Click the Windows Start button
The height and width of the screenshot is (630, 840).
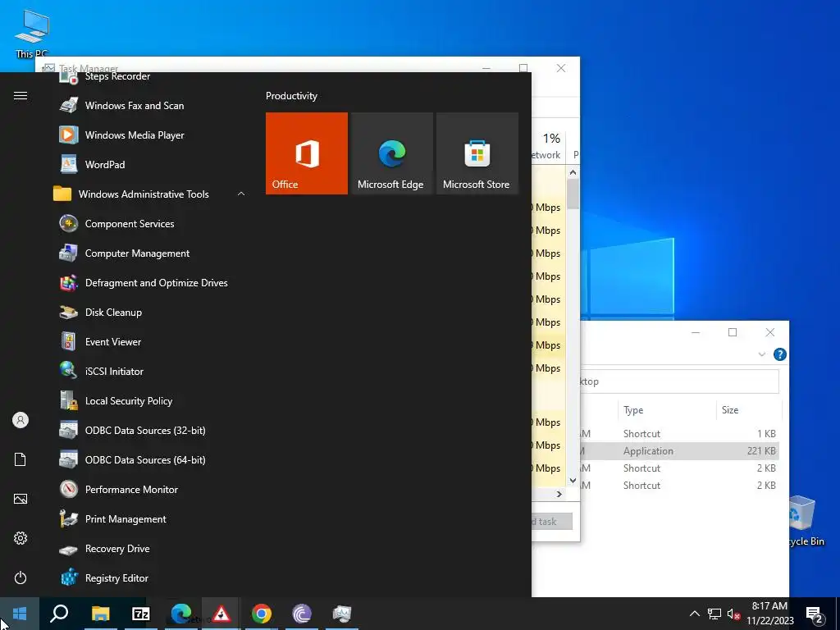[x=20, y=614]
